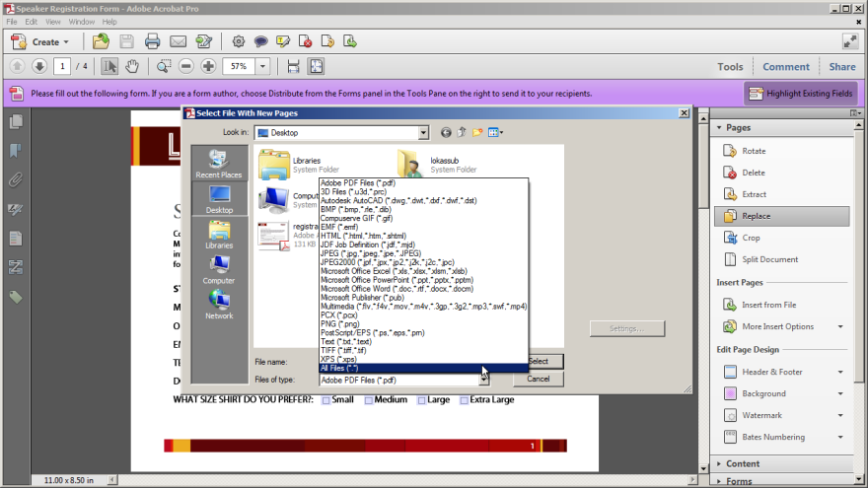Expand the Background options arrow
This screenshot has height=488, width=868.
click(840, 393)
